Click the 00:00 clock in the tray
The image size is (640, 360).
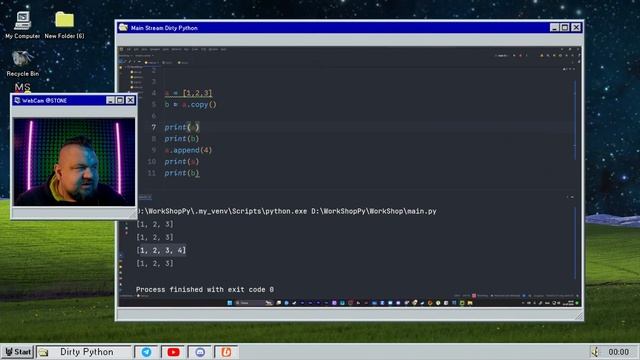click(618, 352)
